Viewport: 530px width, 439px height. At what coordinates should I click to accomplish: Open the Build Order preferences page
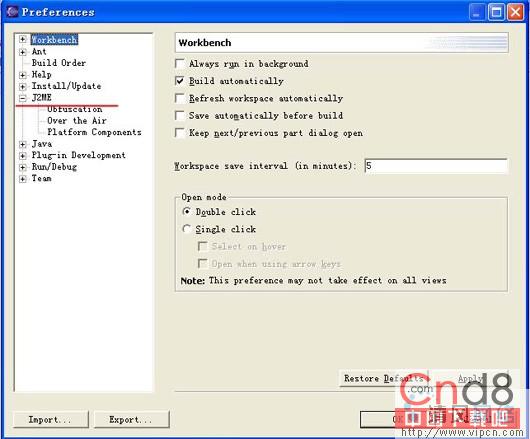click(59, 63)
